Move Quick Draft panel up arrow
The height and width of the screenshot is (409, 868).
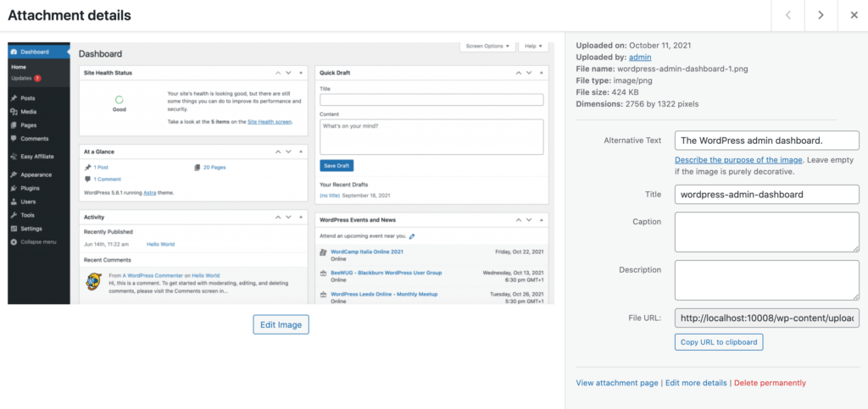[x=519, y=73]
